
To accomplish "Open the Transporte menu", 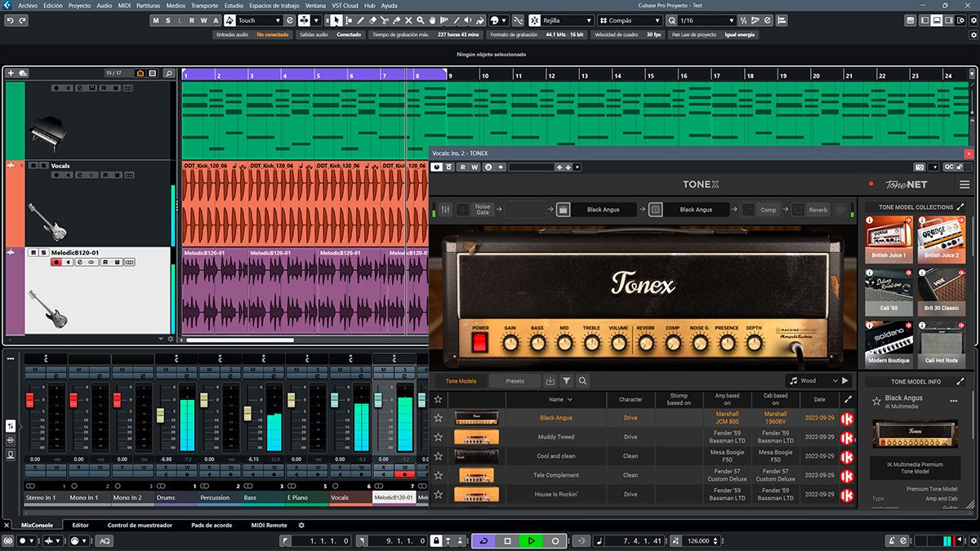I will point(204,5).
